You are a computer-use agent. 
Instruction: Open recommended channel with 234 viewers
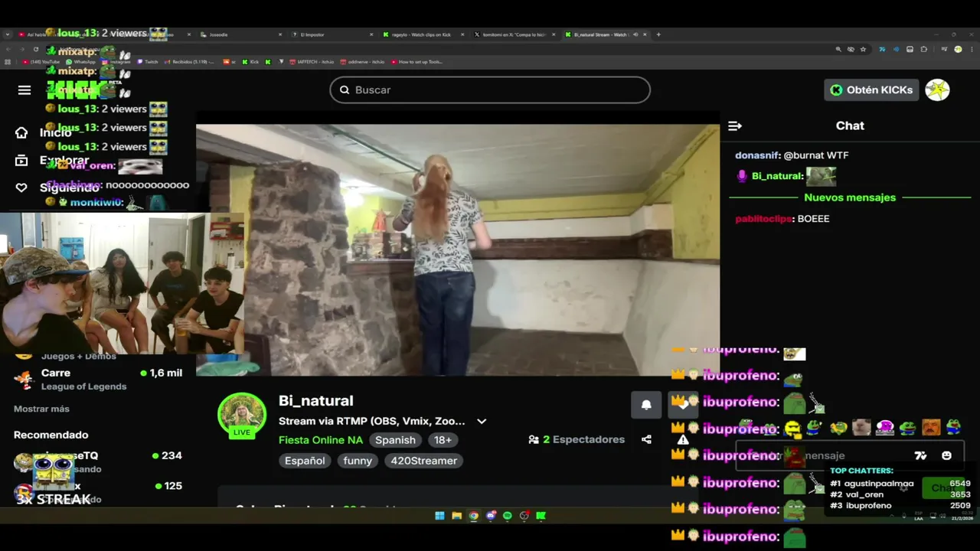(98, 461)
